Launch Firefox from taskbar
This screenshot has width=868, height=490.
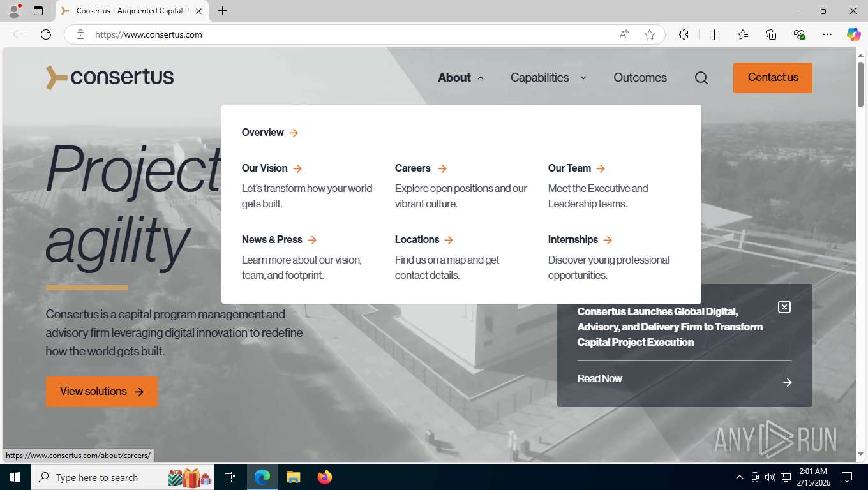tap(325, 477)
